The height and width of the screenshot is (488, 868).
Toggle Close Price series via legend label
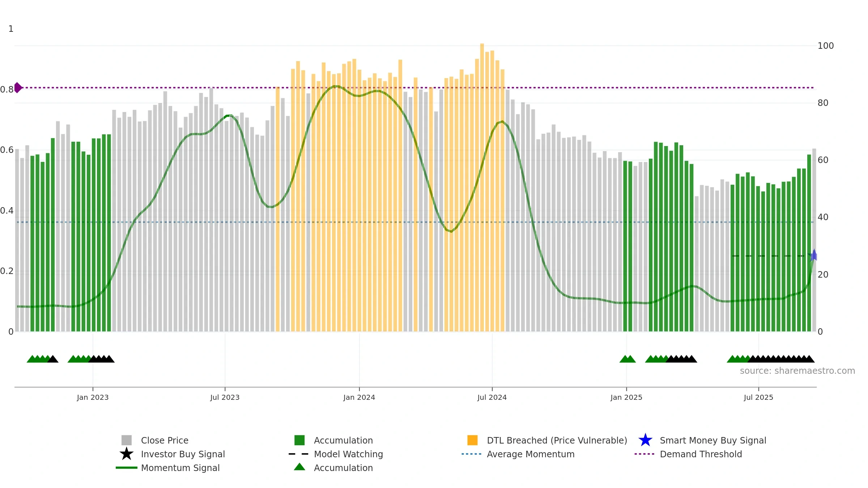pyautogui.click(x=165, y=440)
